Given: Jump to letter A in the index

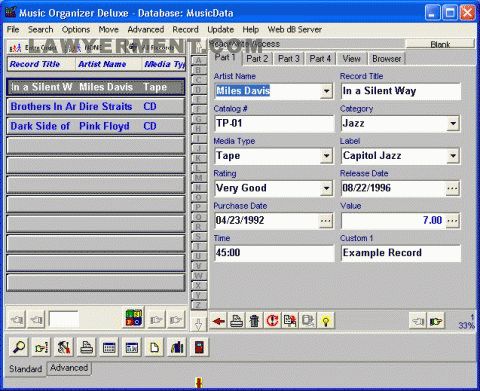Looking at the screenshot, I should pos(199,61).
